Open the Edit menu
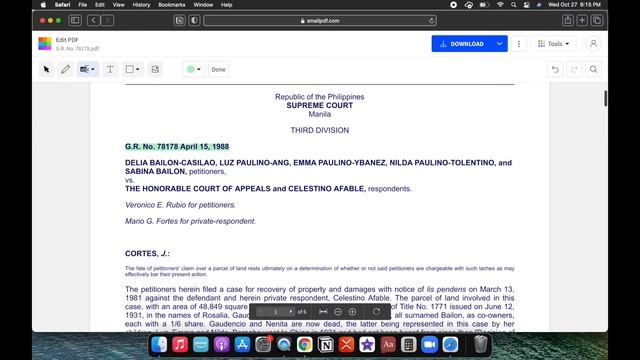Screen dimensions: 640x360 [100, 5]
